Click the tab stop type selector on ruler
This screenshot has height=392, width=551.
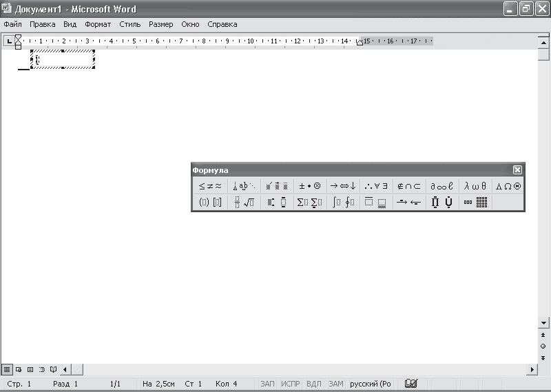click(9, 41)
